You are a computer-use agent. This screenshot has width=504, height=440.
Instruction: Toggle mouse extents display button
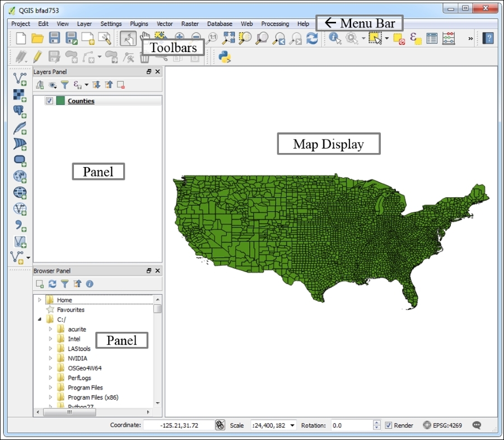pyautogui.click(x=220, y=425)
